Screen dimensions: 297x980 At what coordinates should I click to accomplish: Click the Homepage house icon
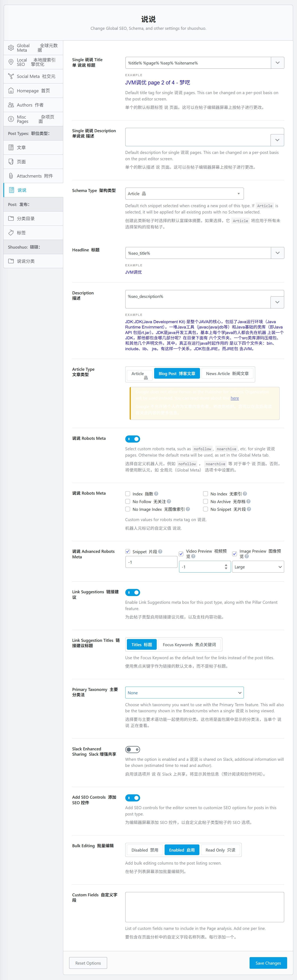click(11, 91)
